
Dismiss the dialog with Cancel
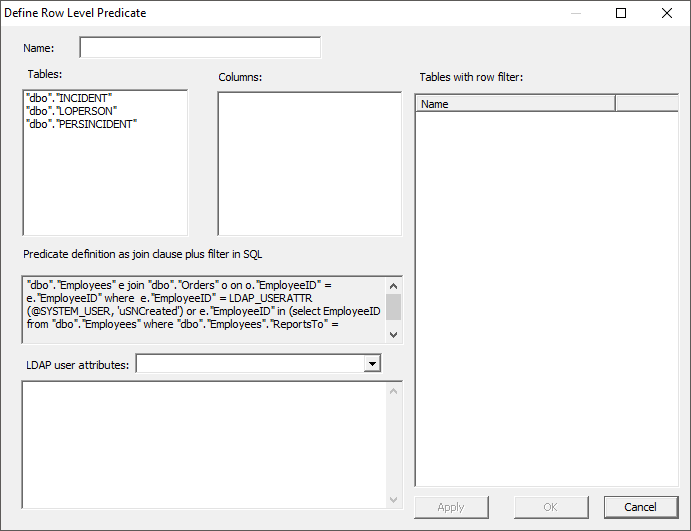641,507
